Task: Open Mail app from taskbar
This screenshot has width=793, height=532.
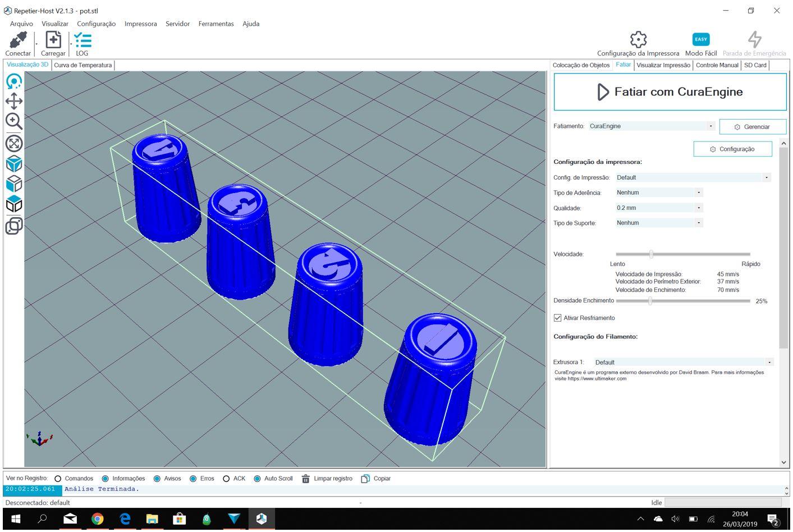Action: coord(70,519)
